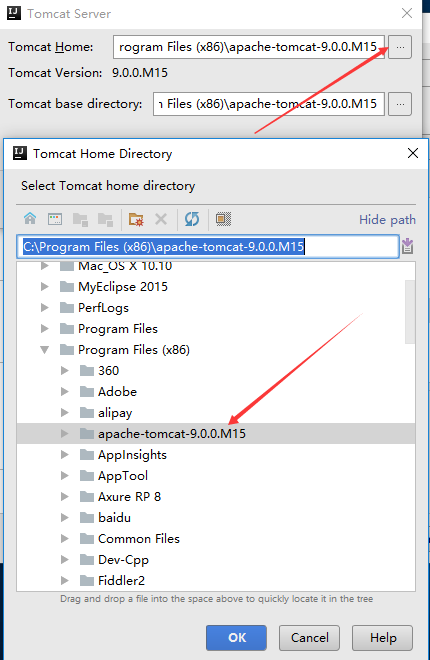The image size is (430, 660).
Task: Open Help for directory chooser
Action: (x=382, y=638)
